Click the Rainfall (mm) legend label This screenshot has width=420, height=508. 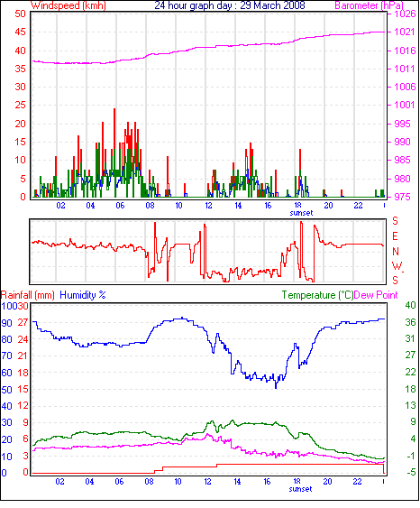click(x=28, y=295)
